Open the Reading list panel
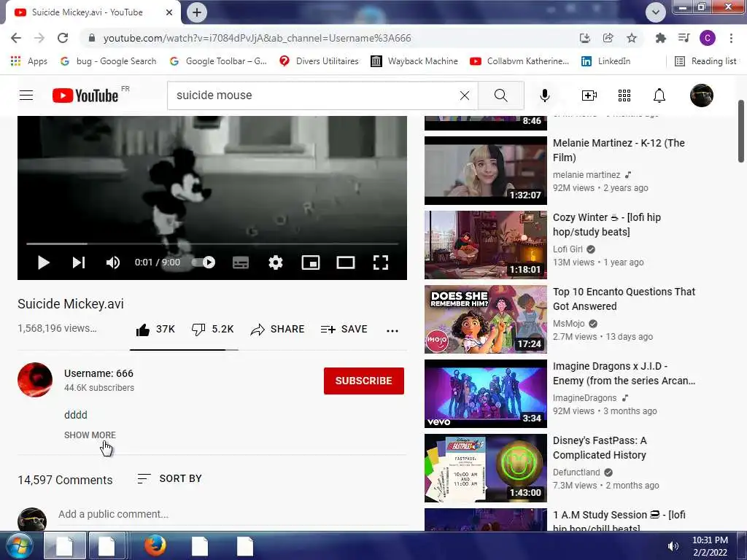Image resolution: width=747 pixels, height=560 pixels. tap(705, 61)
